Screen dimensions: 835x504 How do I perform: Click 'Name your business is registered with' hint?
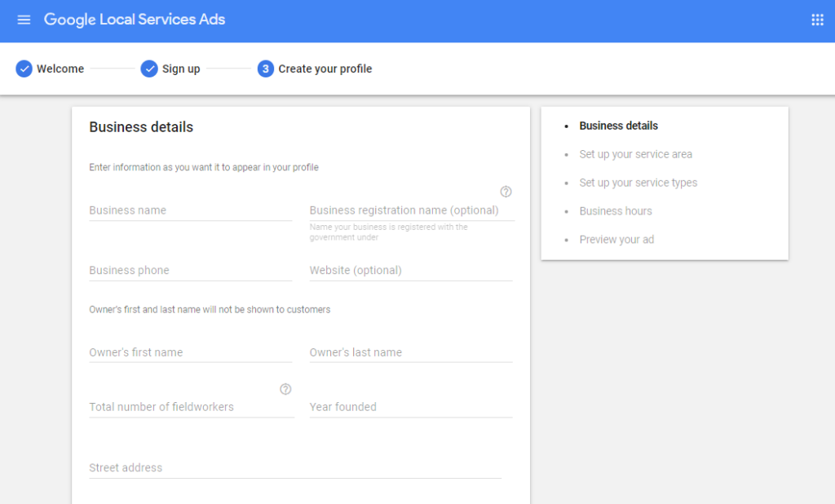(x=388, y=232)
